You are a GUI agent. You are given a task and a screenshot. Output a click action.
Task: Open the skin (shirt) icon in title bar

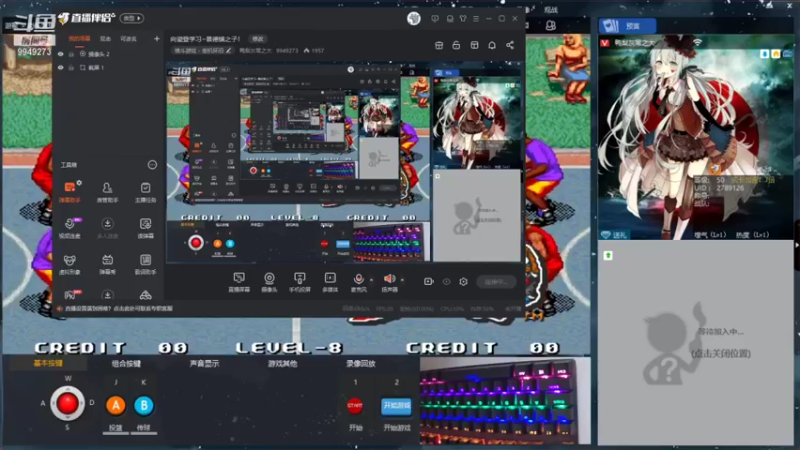click(x=463, y=19)
